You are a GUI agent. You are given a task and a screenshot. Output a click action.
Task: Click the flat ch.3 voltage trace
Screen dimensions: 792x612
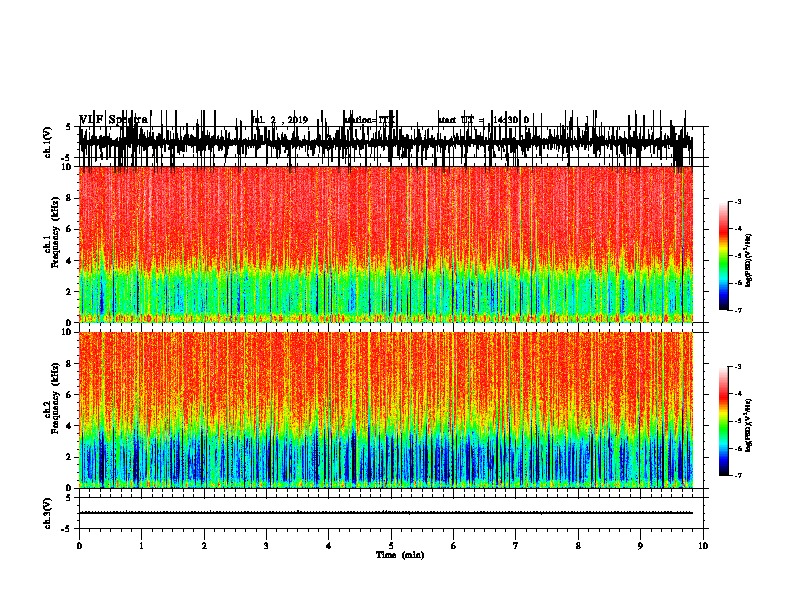[386, 513]
